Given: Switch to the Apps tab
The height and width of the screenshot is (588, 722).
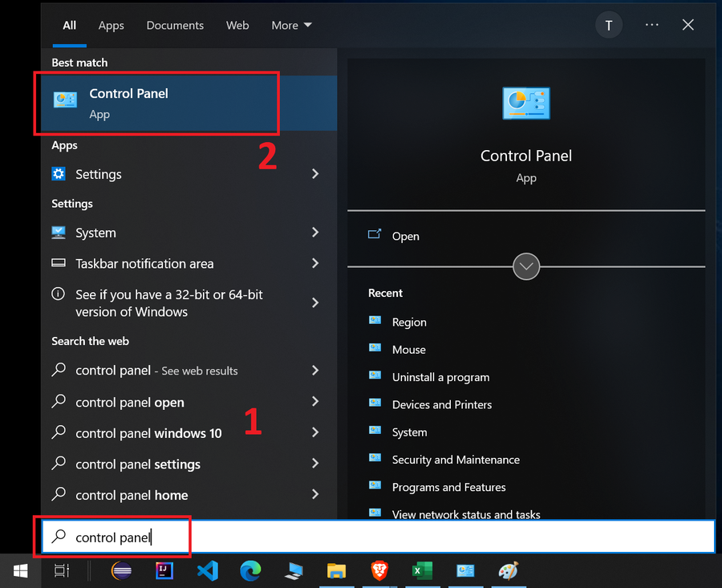Looking at the screenshot, I should pyautogui.click(x=111, y=26).
